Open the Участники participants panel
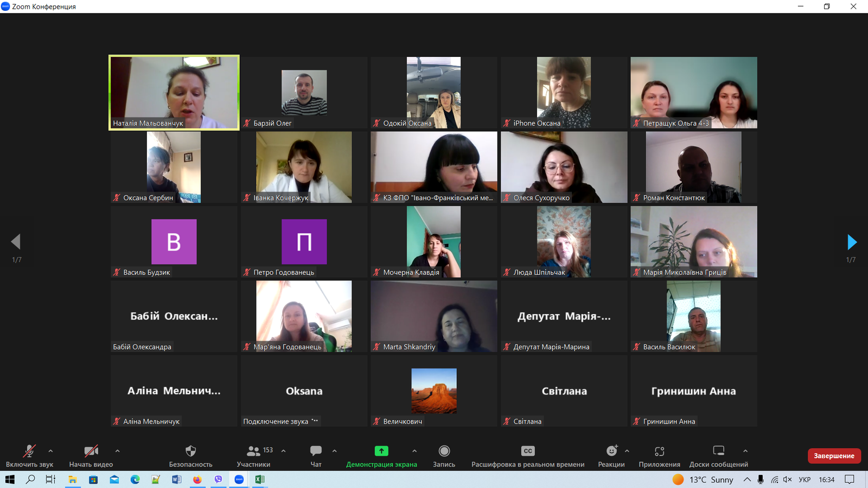The height and width of the screenshot is (488, 868). (x=253, y=451)
